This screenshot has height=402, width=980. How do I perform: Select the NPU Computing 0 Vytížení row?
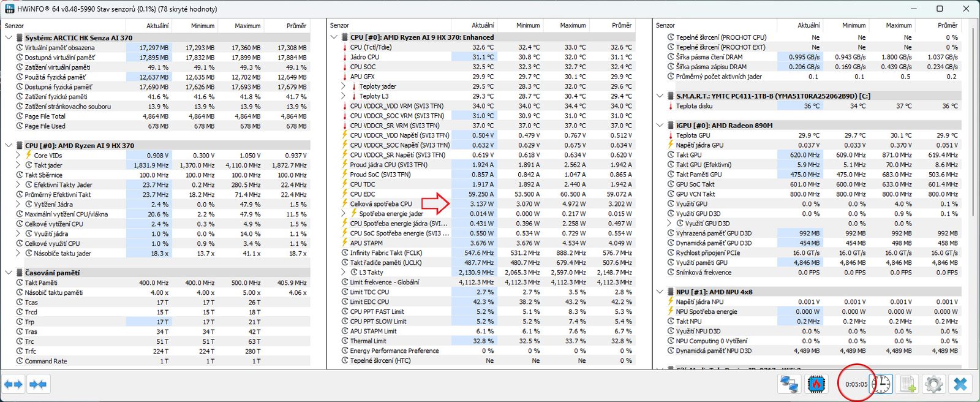tap(808, 341)
